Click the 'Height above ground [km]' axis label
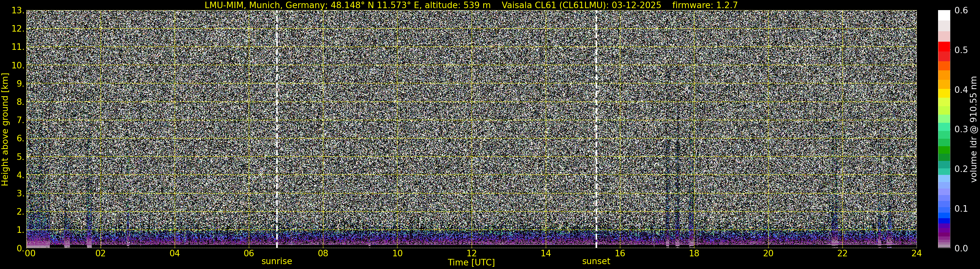The height and width of the screenshot is (269, 980). pyautogui.click(x=5, y=129)
